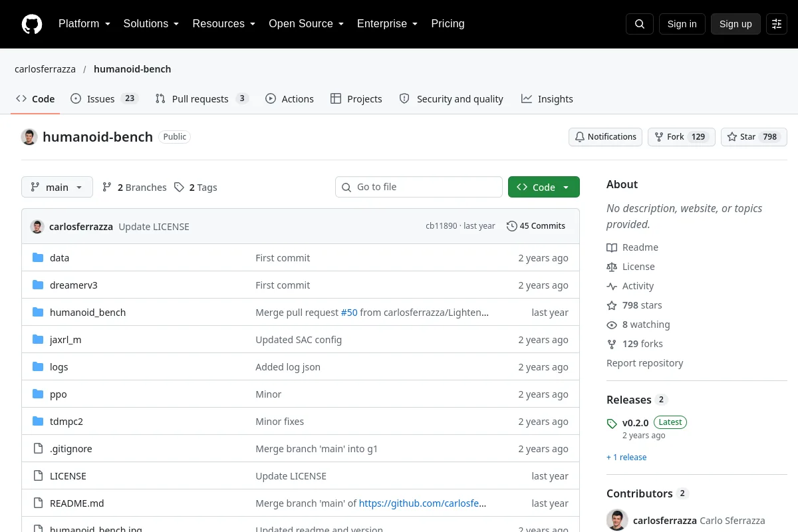Click the logs folder icon
798x532 pixels.
(38, 367)
